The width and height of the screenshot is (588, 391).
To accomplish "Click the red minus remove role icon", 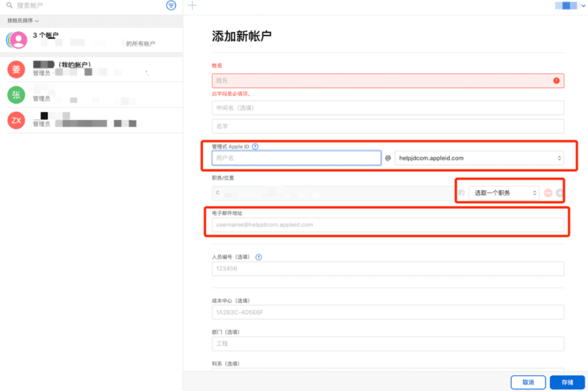I will click(x=548, y=193).
